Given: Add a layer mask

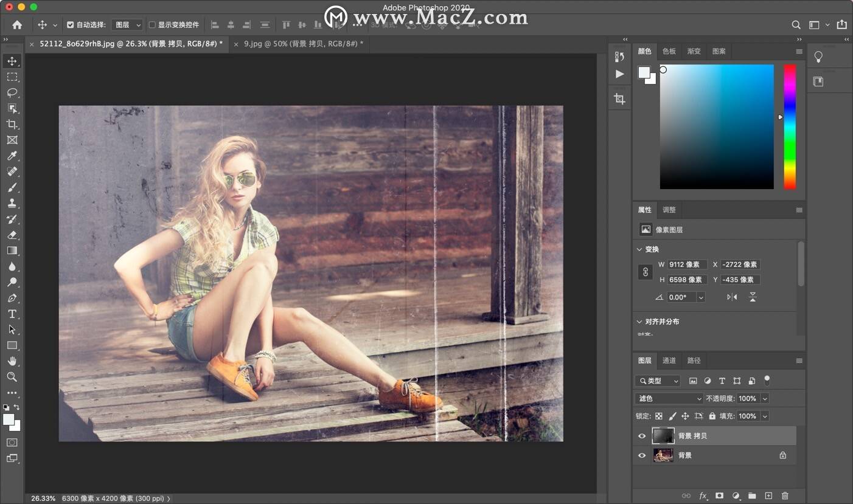Looking at the screenshot, I should tap(719, 495).
